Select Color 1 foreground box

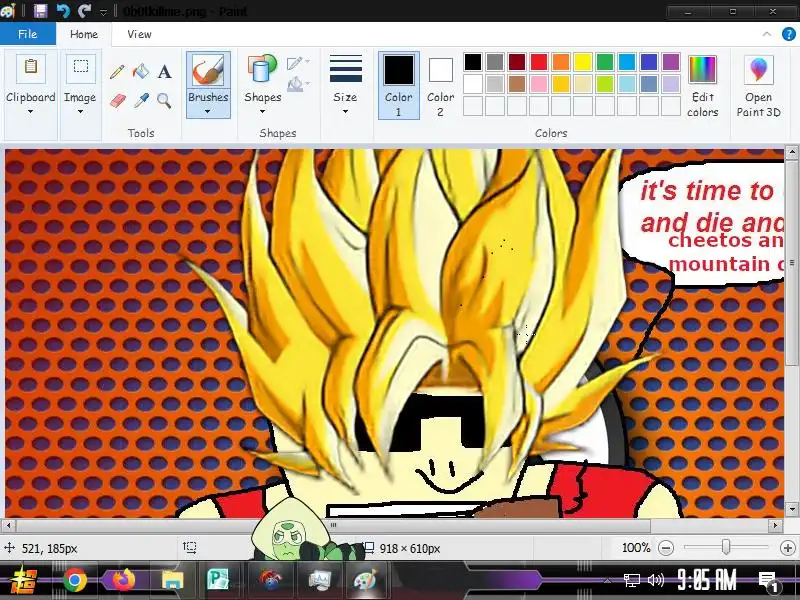click(398, 85)
